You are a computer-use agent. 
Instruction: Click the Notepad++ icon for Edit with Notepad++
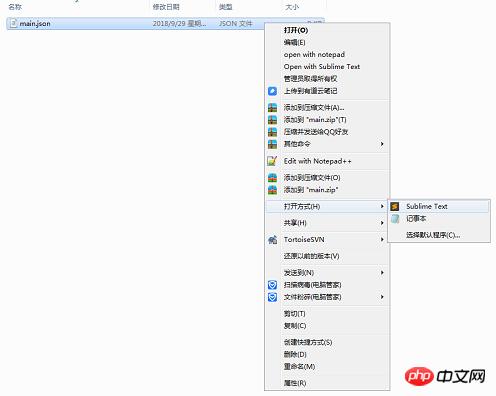coord(272,161)
